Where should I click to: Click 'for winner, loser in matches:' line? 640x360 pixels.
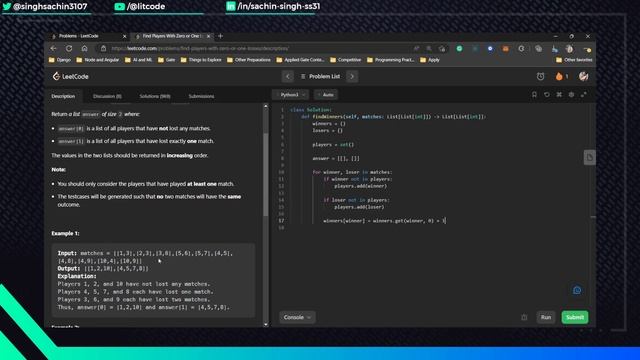[x=352, y=172]
